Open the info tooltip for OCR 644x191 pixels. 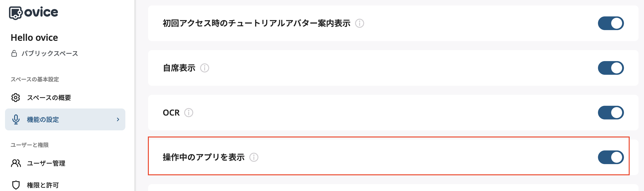pyautogui.click(x=189, y=113)
